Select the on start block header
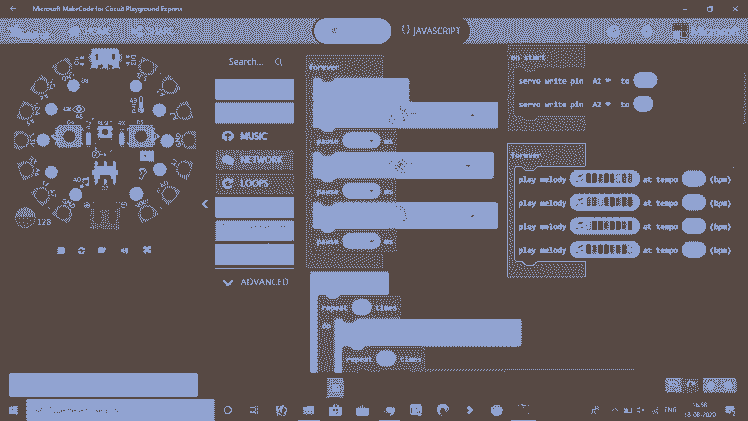The image size is (748, 421). click(528, 58)
